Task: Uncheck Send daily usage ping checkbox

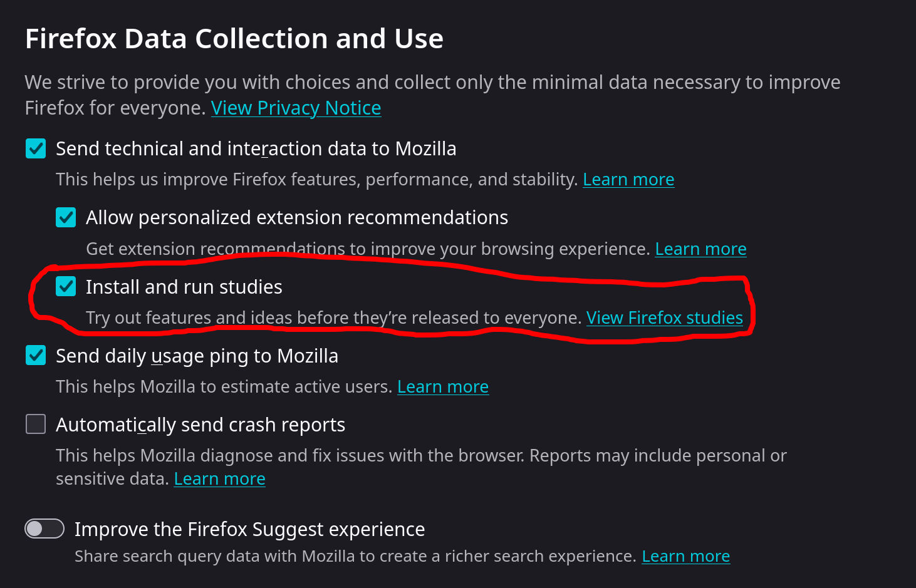Action: click(36, 355)
